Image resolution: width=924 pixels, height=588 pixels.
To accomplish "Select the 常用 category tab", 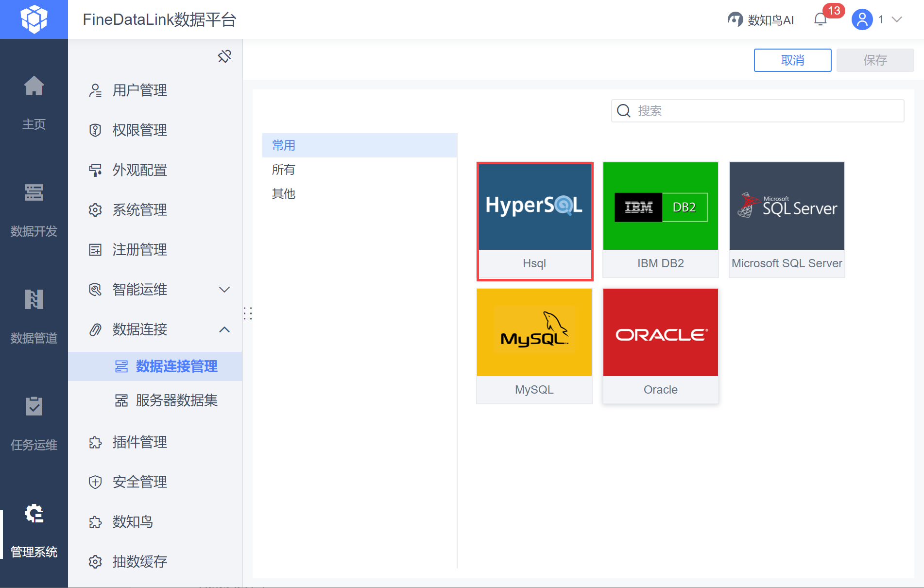I will 359,145.
